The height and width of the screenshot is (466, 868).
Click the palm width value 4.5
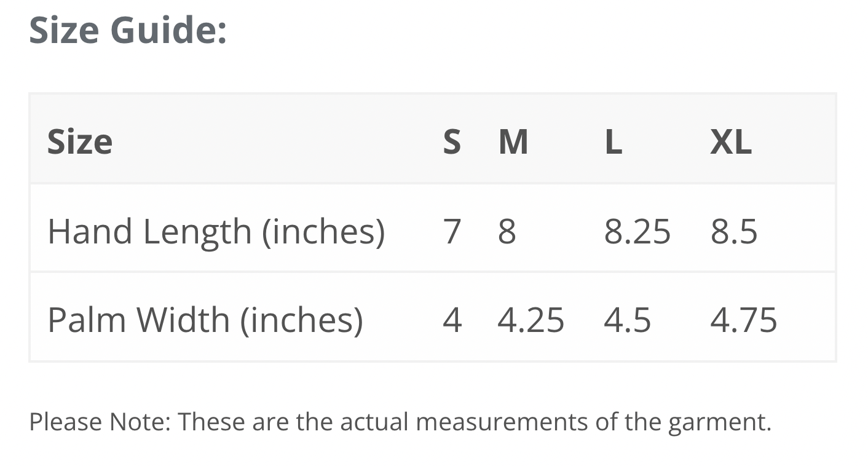click(x=628, y=320)
